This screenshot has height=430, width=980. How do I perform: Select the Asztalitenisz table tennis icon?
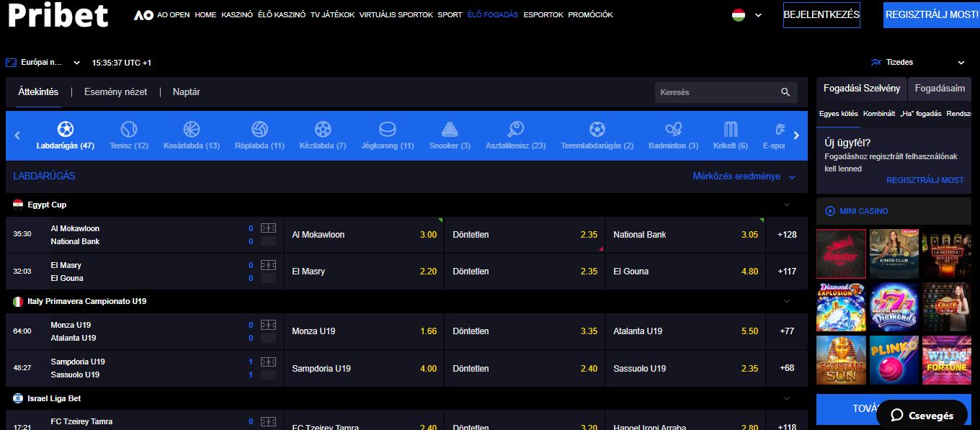[x=516, y=129]
